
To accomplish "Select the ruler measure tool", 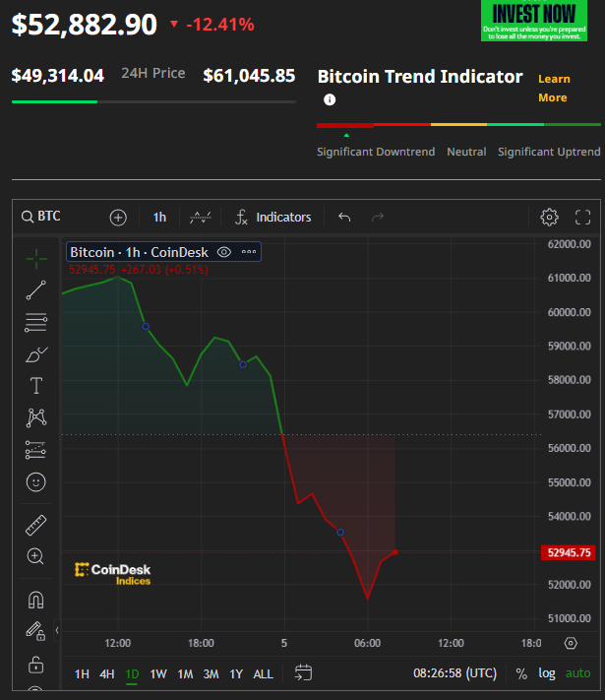I will pos(36,525).
